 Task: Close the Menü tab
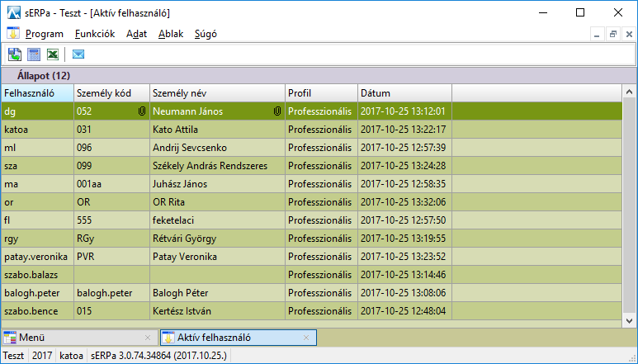[148, 338]
